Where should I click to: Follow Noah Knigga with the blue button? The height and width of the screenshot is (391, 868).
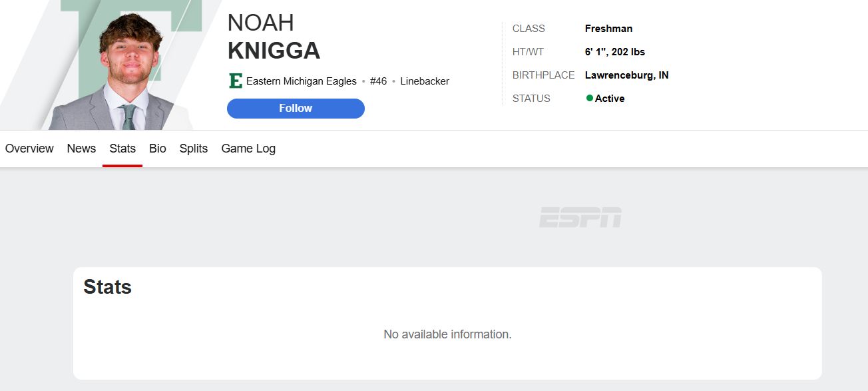pyautogui.click(x=296, y=109)
